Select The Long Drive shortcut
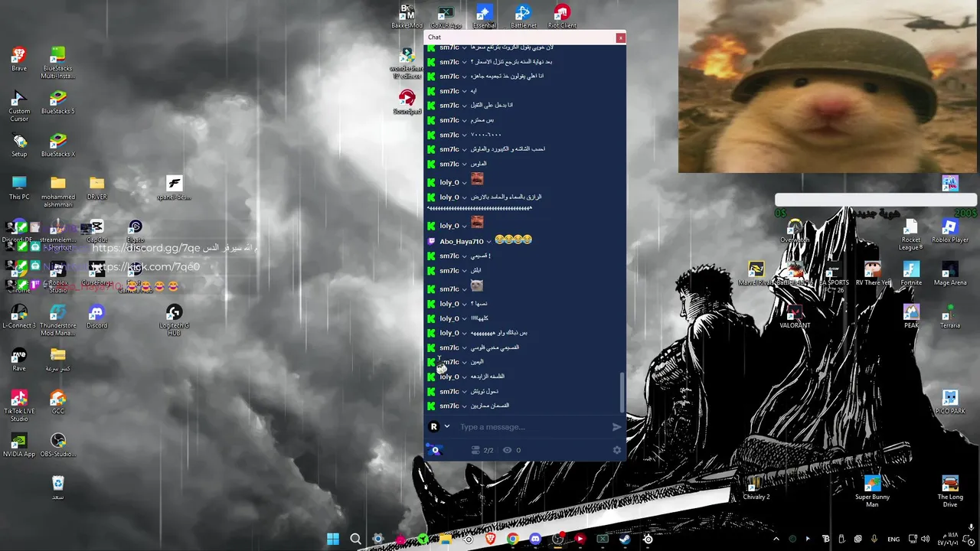 tap(950, 491)
